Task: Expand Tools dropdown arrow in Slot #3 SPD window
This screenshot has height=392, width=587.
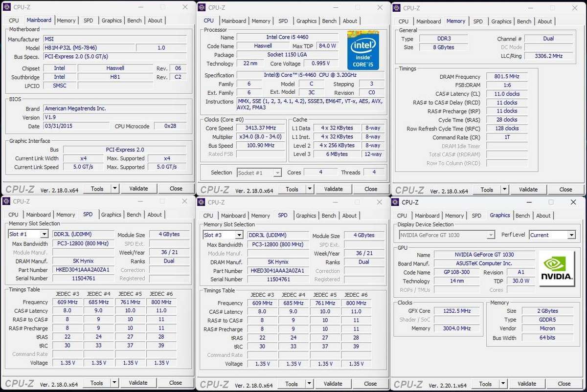Action: click(309, 384)
